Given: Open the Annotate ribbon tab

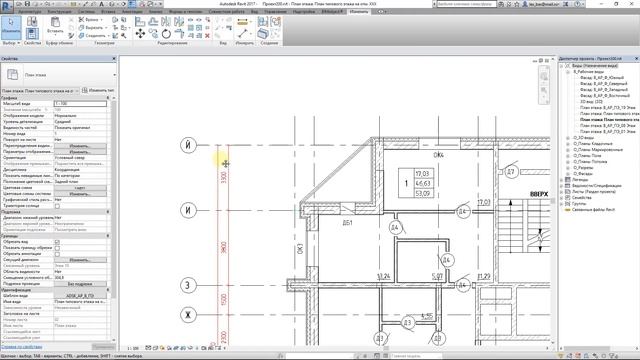Looking at the screenshot, I should (x=132, y=12).
